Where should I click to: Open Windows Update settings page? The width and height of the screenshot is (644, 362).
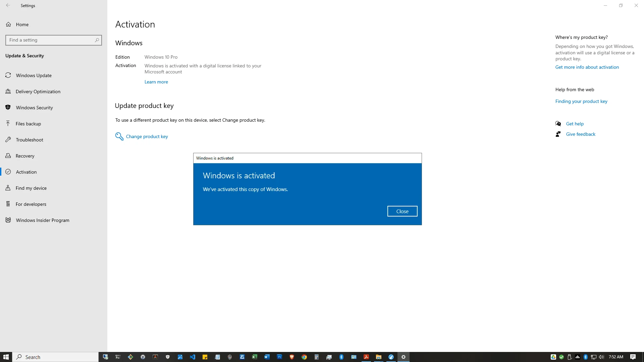54,75
